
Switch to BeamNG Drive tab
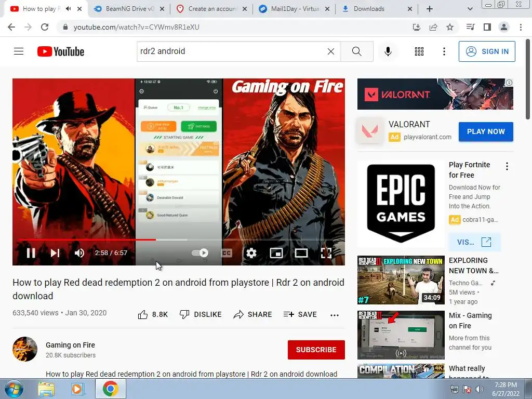[129, 9]
